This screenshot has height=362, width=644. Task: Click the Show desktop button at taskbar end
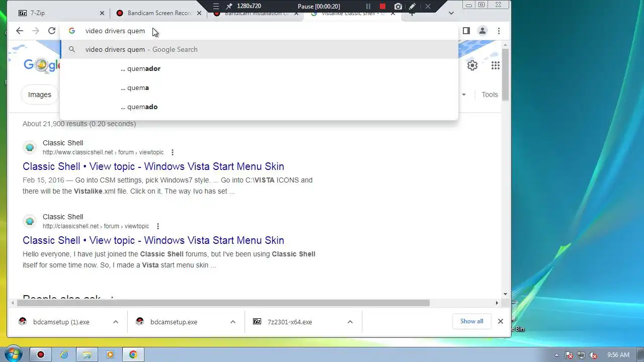click(x=640, y=354)
